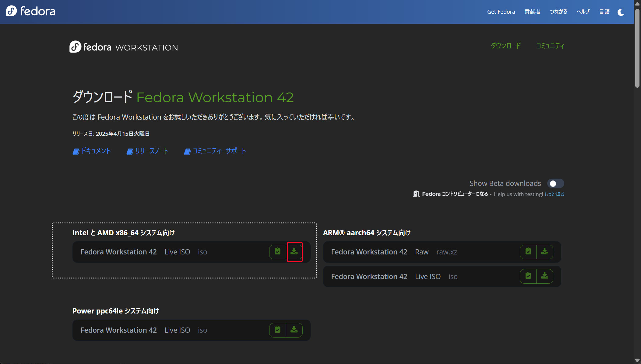
Task: Open the 言語 language menu
Action: point(604,12)
